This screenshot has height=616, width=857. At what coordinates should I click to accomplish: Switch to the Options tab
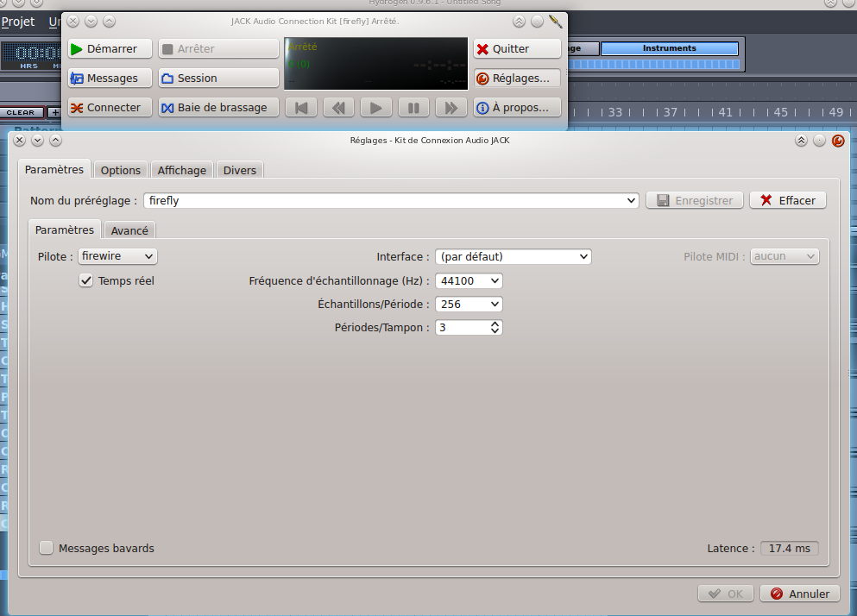pos(120,170)
